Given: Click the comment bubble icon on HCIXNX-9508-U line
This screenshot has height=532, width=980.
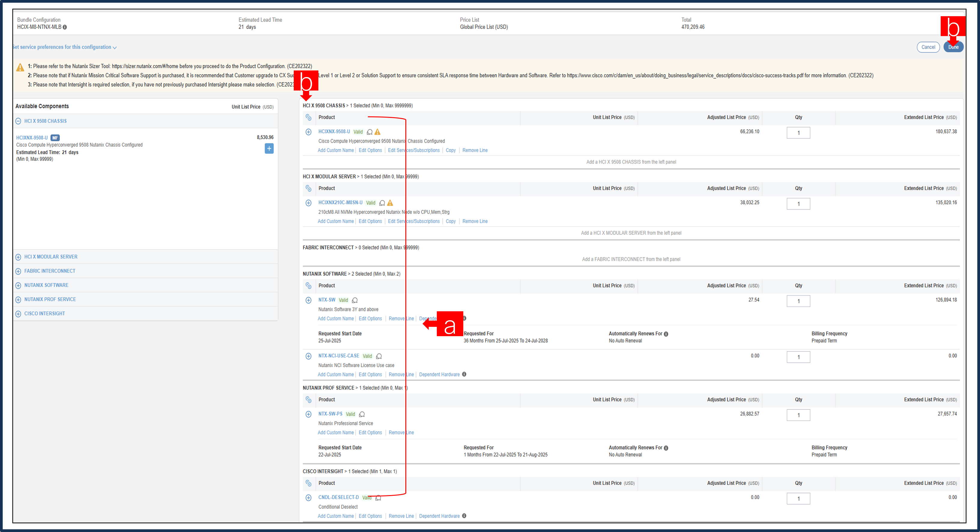Looking at the screenshot, I should [370, 132].
